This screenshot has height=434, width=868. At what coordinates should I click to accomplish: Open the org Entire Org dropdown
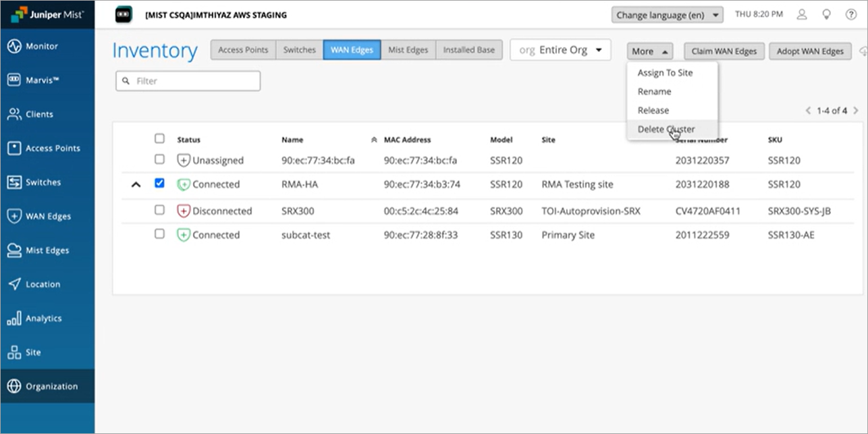[560, 51]
